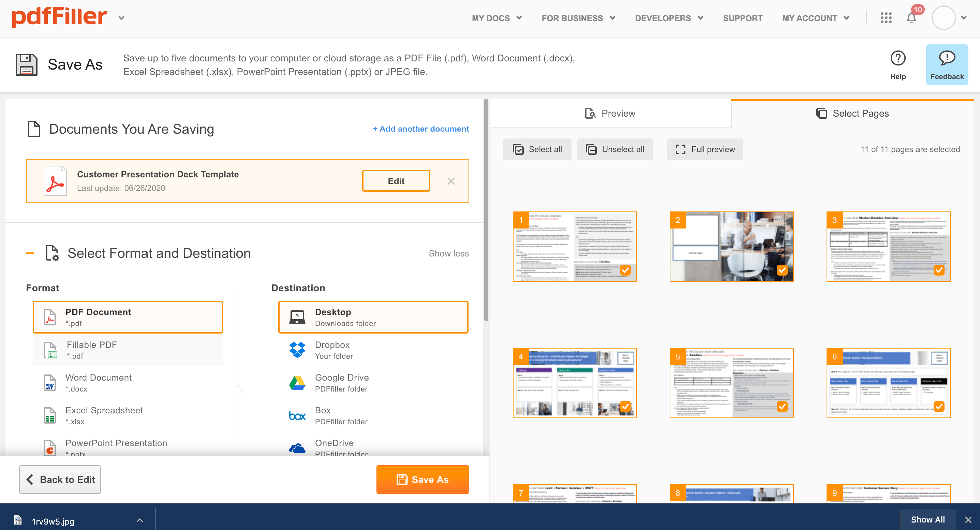Expand the dropdown arrow next to pdfFiller logo

(121, 18)
